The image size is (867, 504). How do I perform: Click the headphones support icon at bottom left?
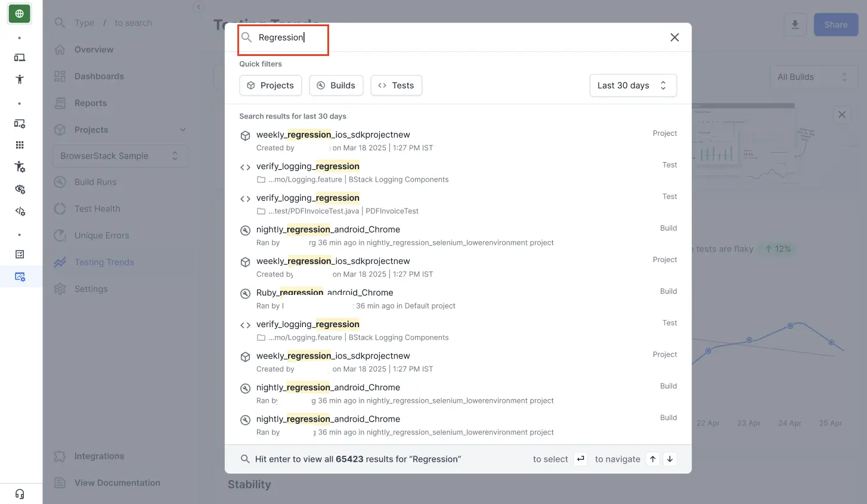coord(20,493)
